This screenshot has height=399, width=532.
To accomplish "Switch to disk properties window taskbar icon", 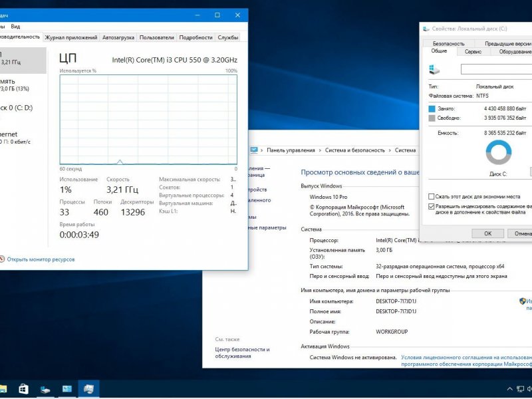I will click(45, 389).
